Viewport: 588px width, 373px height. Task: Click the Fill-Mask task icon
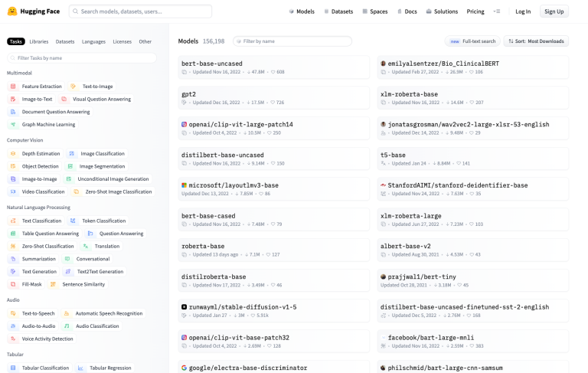(13, 284)
